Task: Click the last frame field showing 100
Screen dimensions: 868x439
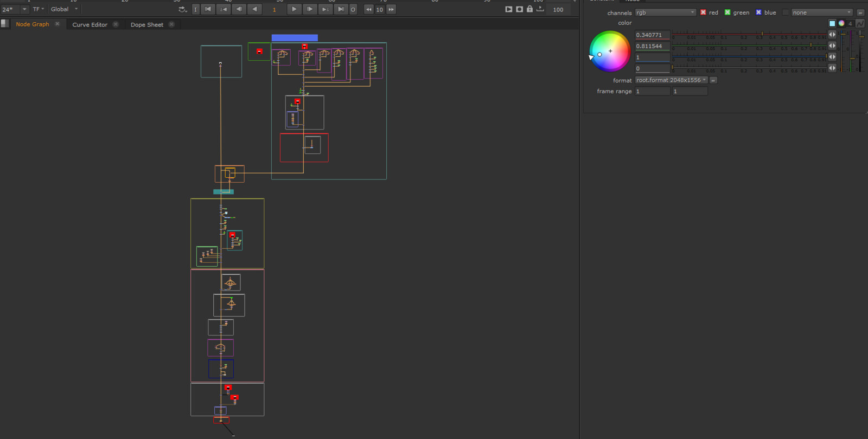Action: [x=559, y=9]
